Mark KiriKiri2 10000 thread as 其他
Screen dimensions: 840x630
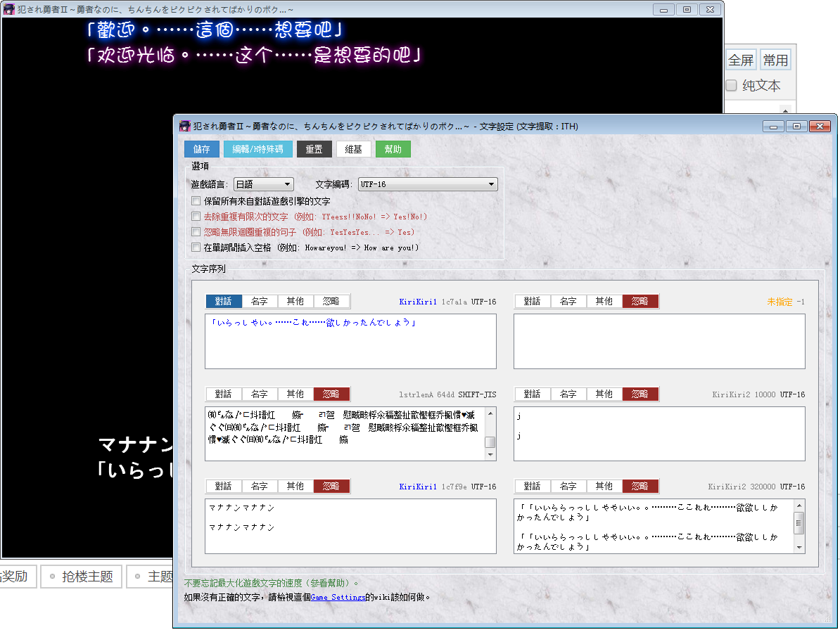click(604, 394)
